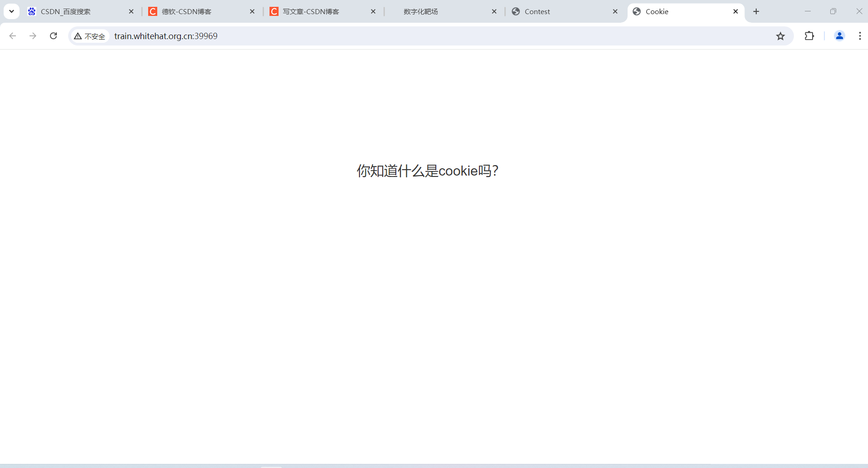Click the CSDN favicon on 写文章 tab
This screenshot has width=868, height=468.
(274, 11)
